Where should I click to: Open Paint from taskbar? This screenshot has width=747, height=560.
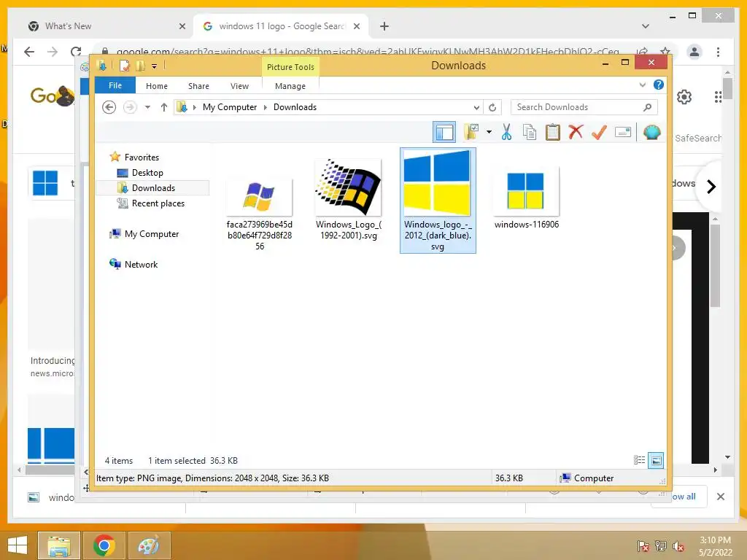[x=148, y=545]
